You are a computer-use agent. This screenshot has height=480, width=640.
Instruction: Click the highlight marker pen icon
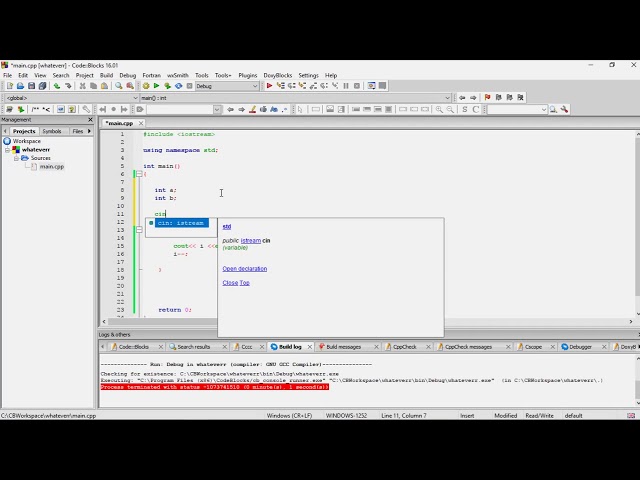[x=253, y=109]
